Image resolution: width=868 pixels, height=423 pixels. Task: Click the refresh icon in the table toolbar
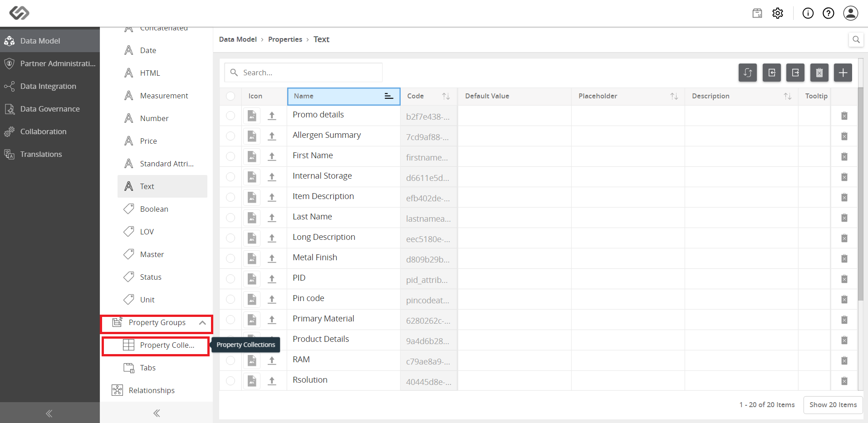coord(748,73)
